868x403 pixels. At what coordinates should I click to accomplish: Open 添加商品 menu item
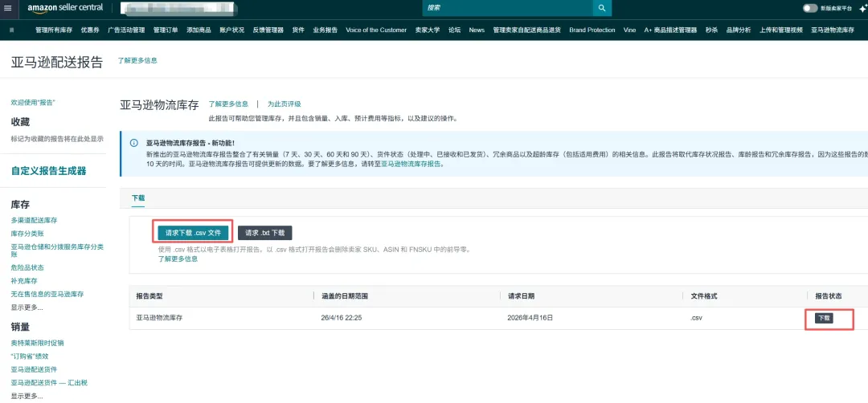[199, 31]
